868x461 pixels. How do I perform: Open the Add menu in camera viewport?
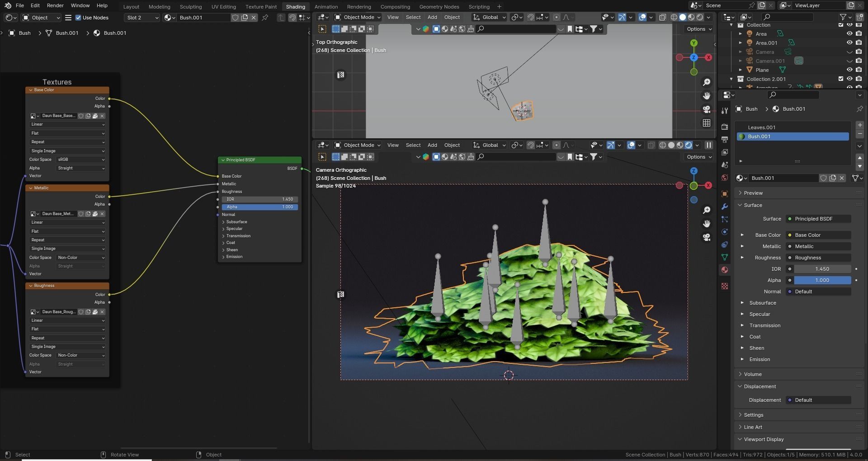point(432,145)
